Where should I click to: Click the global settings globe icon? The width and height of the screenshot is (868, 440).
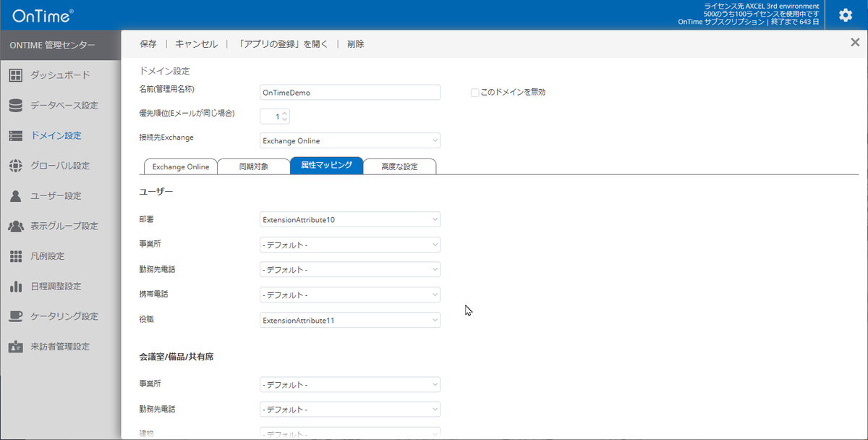pyautogui.click(x=16, y=166)
